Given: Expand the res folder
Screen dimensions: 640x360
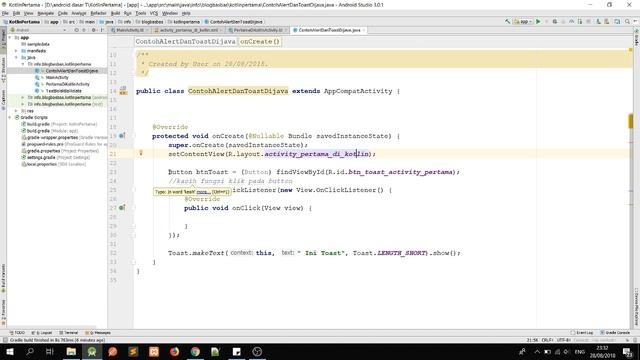Looking at the screenshot, I should tap(16, 111).
